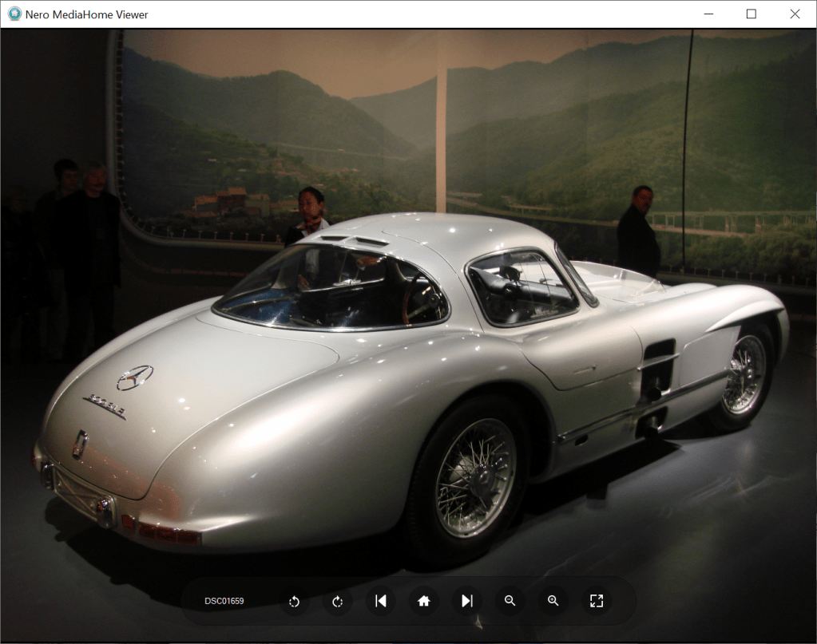This screenshot has width=817, height=644.
Task: Rotate the photo counterclockwise
Action: (294, 601)
